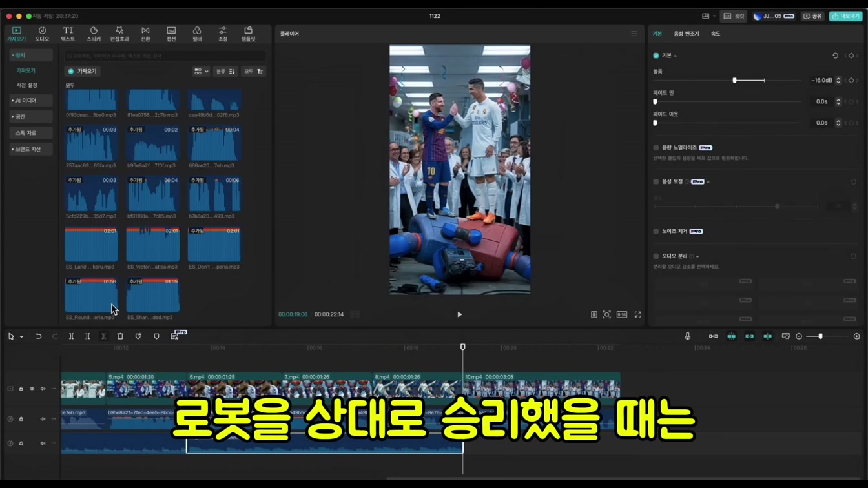Click the 가져오기 import button
Viewport: 868px width, 488px height.
(x=83, y=72)
